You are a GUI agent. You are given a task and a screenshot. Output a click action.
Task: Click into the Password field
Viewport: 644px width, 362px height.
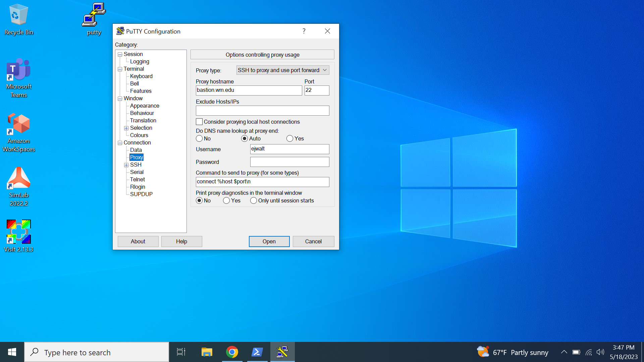pyautogui.click(x=289, y=162)
